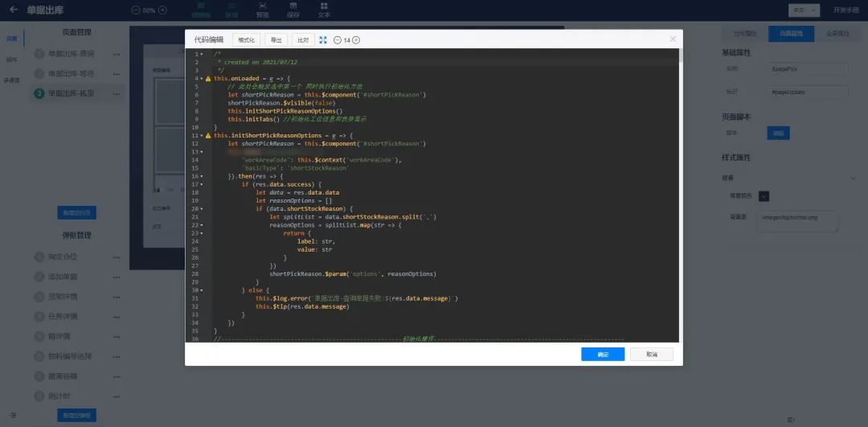This screenshot has height=427, width=868.
Task: Open the 中文 language dropdown
Action: pos(803,10)
